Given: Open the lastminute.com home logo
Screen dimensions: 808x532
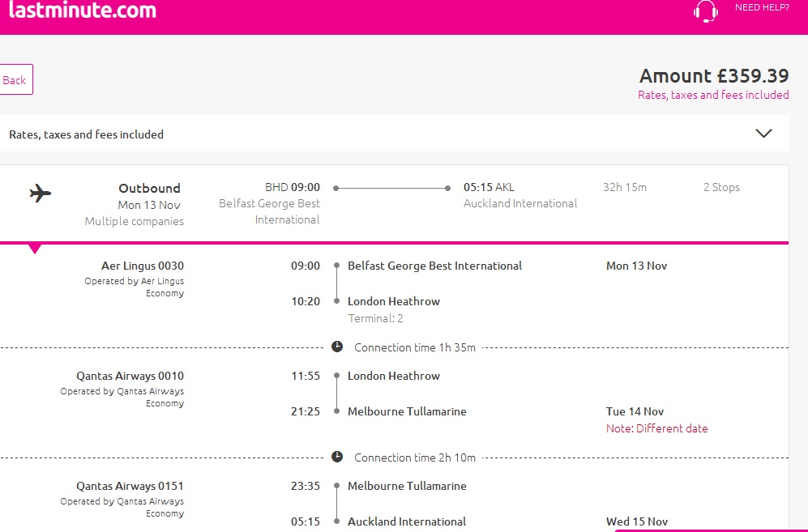Looking at the screenshot, I should (x=83, y=10).
